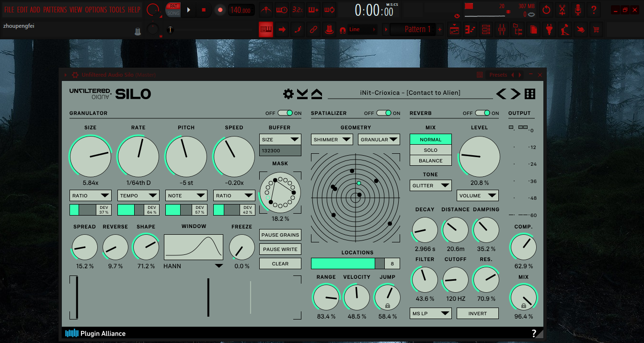Screen dimensions: 644x343
Task: Toggle the metronome icon
Action: point(267,10)
